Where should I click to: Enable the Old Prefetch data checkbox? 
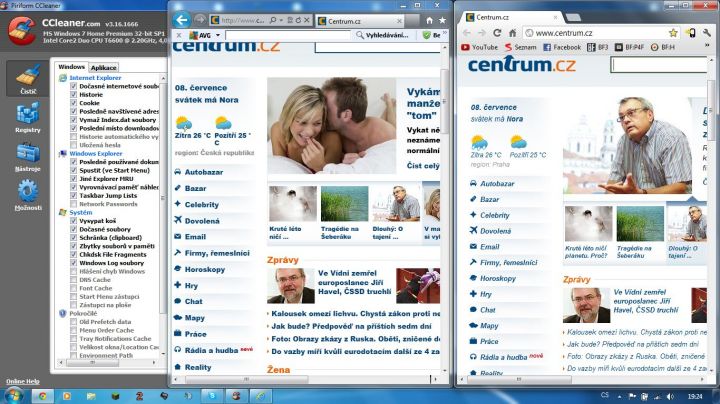click(x=73, y=322)
